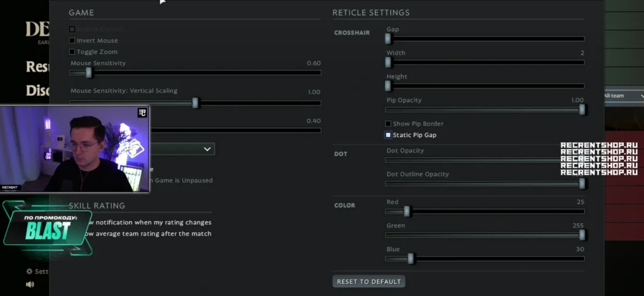Click the Resume menu item
The width and height of the screenshot is (644, 296).
click(38, 67)
